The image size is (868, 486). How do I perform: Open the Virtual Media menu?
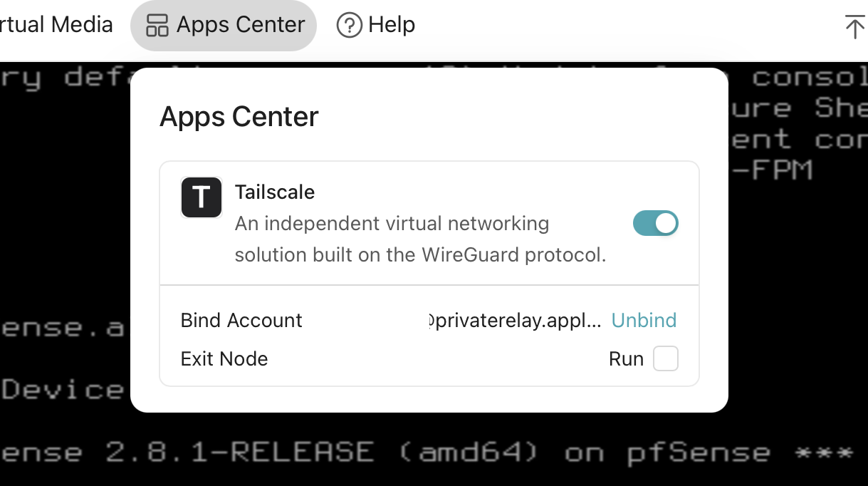point(57,25)
